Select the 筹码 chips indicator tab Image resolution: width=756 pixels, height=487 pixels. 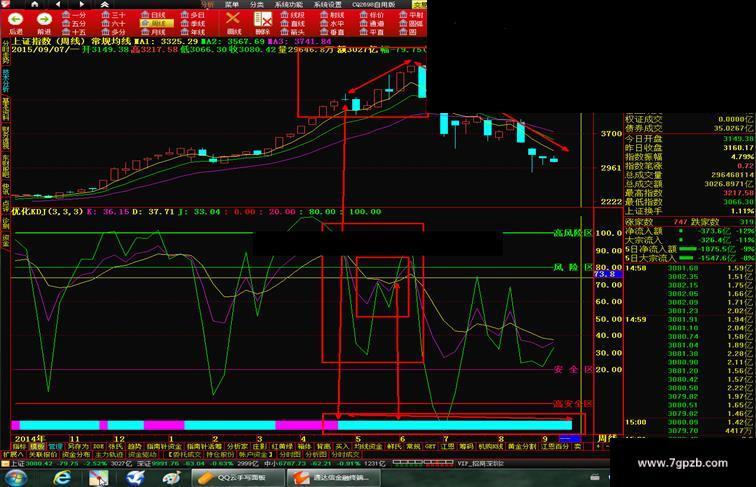pos(466,446)
